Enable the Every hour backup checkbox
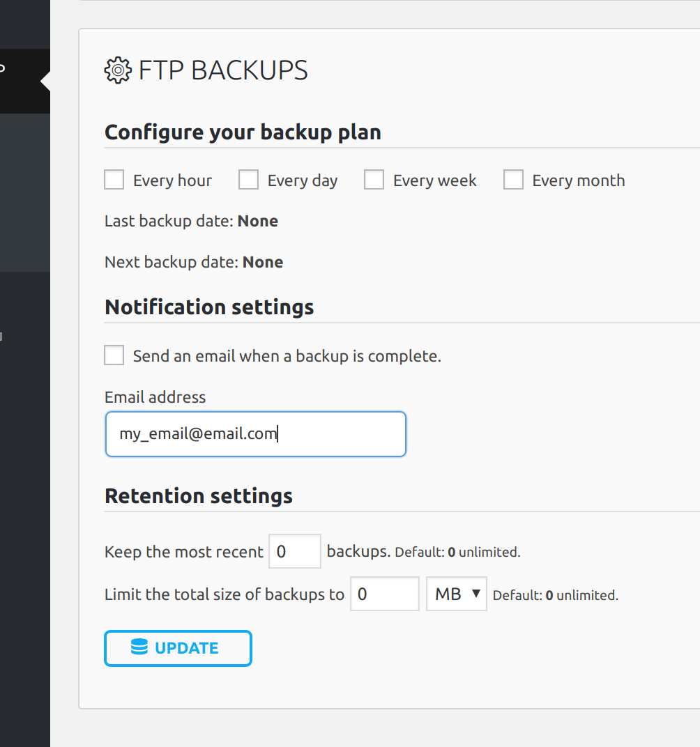The image size is (700, 747). click(114, 180)
